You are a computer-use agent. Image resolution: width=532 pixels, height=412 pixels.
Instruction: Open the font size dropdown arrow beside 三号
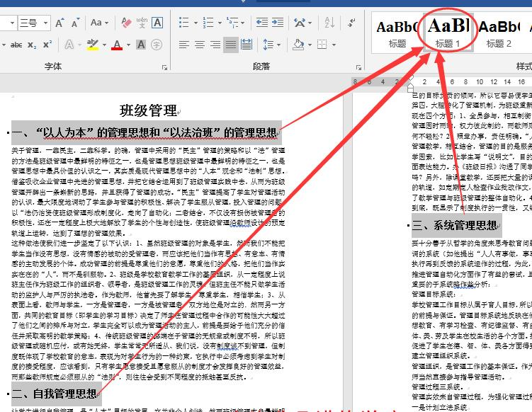pyautogui.click(x=45, y=23)
